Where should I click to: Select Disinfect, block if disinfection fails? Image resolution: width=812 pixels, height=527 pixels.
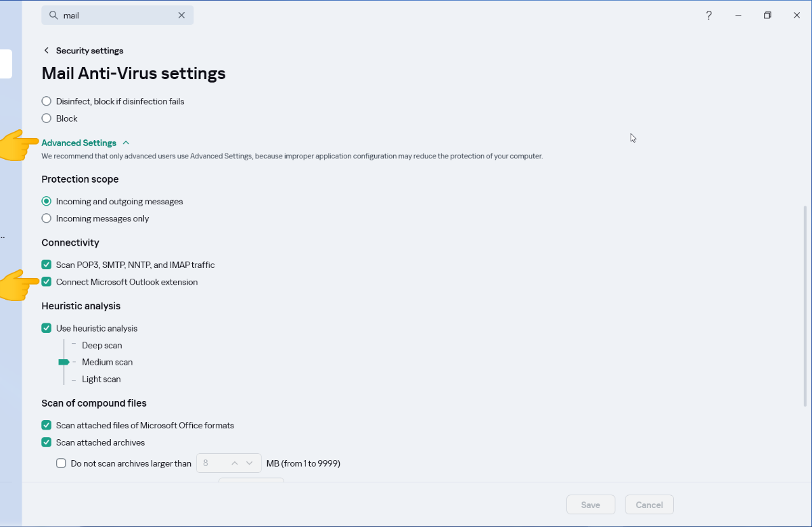[47, 101]
